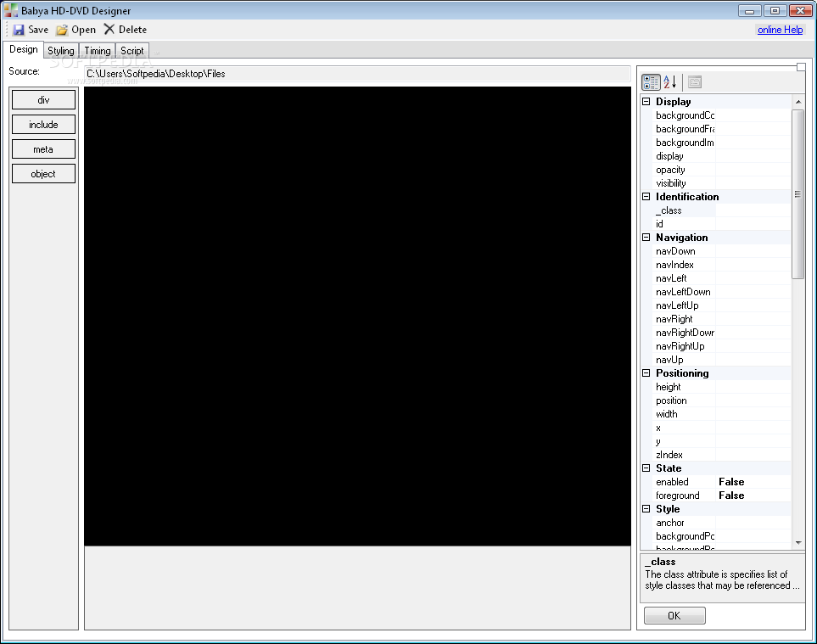Click the Source path field
This screenshot has width=817, height=644.
point(357,74)
